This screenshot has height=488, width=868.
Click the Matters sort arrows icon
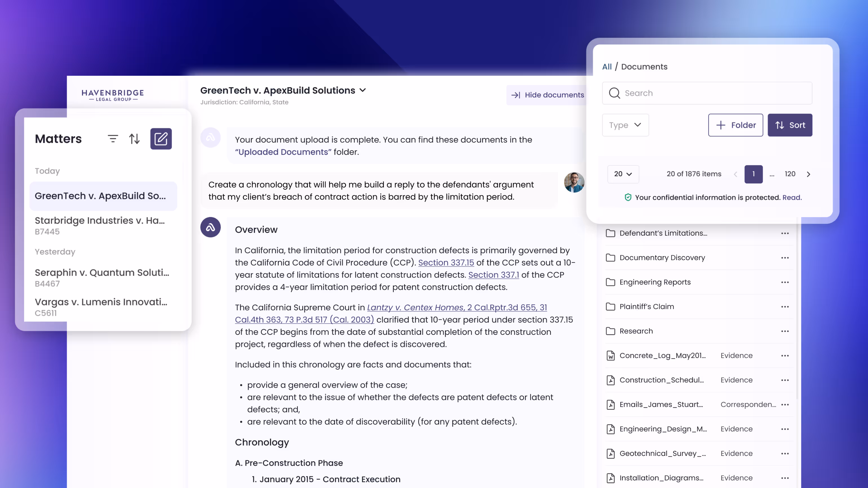click(134, 139)
